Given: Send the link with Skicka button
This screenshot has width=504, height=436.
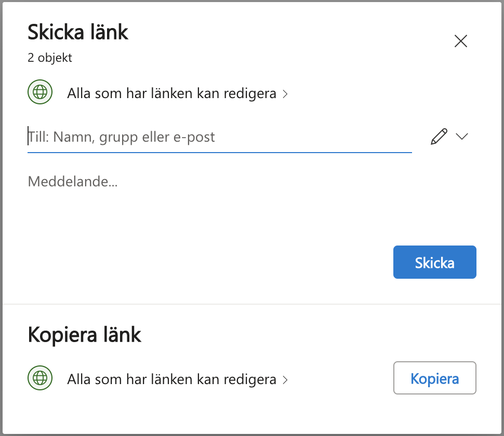Looking at the screenshot, I should point(434,262).
